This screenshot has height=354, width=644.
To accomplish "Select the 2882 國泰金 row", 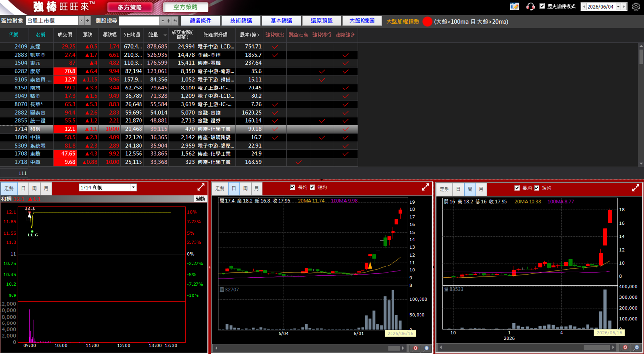I will pos(179,113).
